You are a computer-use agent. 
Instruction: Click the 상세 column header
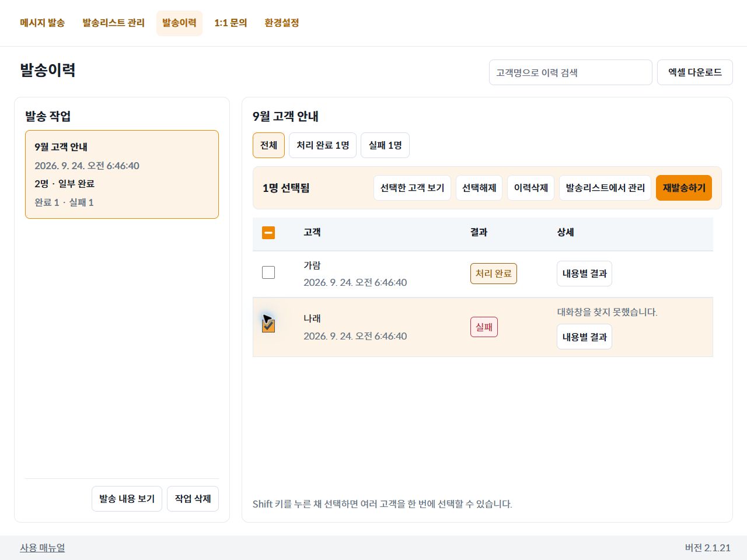click(x=566, y=232)
